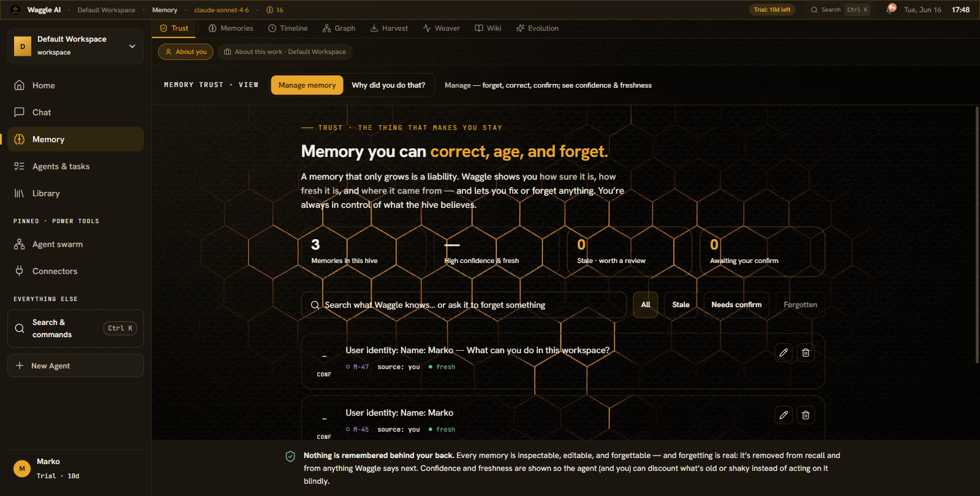Image resolution: width=980 pixels, height=496 pixels.
Task: Switch to the Evolution tab
Action: pos(537,28)
